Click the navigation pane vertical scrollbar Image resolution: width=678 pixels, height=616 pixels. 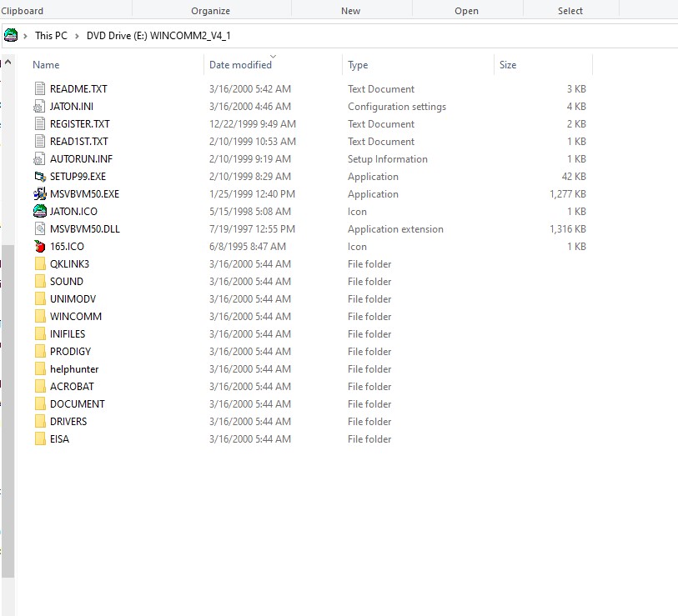8,408
